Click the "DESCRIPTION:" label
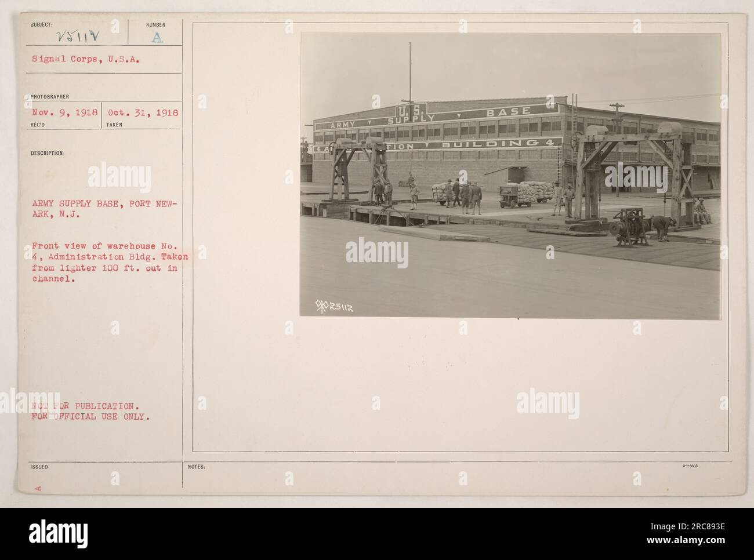Image resolution: width=754 pixels, height=560 pixels. pyautogui.click(x=48, y=154)
